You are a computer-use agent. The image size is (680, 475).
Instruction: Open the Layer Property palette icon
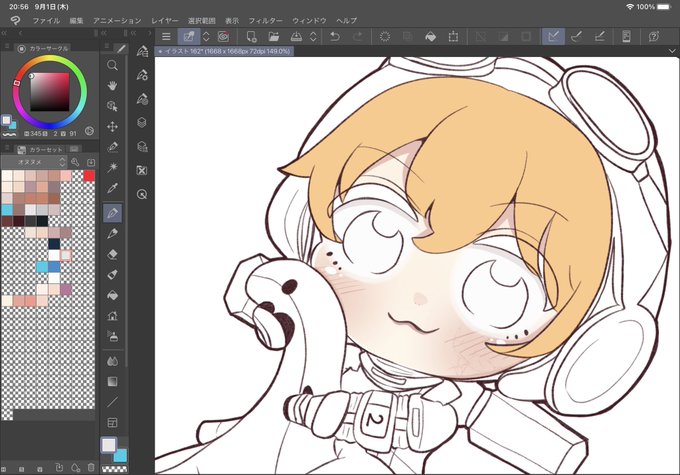coord(142,146)
